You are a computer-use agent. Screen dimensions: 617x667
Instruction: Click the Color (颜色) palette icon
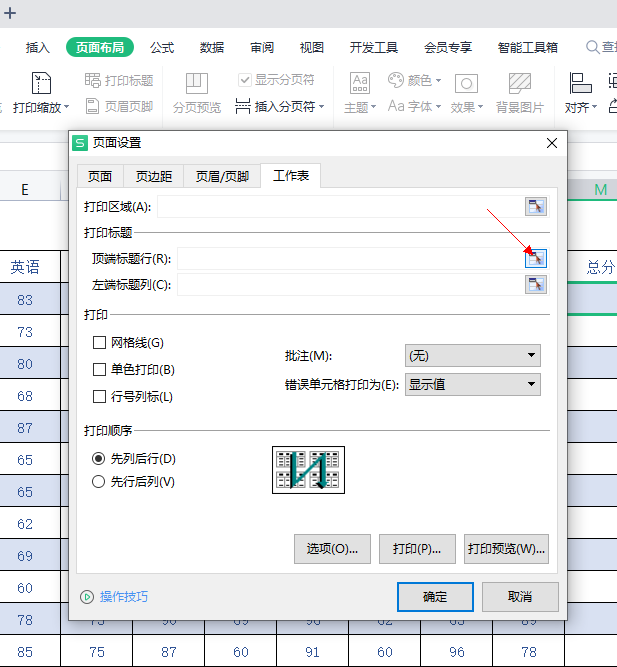tap(396, 80)
